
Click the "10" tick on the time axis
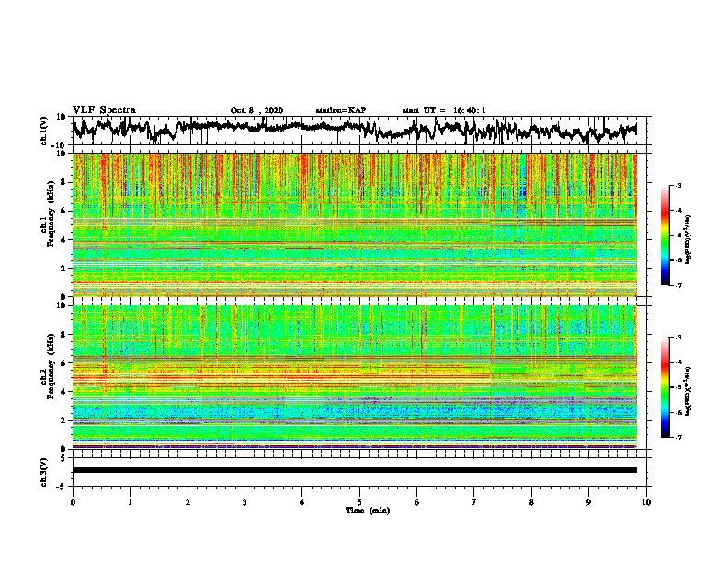(x=646, y=501)
